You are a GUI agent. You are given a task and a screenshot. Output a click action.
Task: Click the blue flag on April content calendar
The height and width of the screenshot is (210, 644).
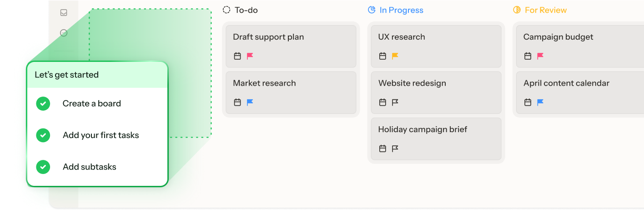(x=540, y=102)
